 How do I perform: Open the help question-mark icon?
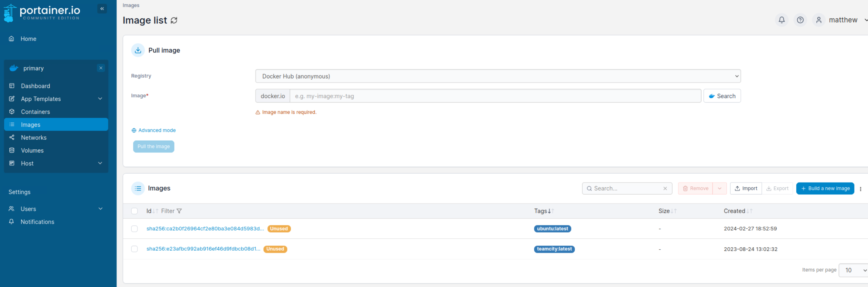click(800, 20)
